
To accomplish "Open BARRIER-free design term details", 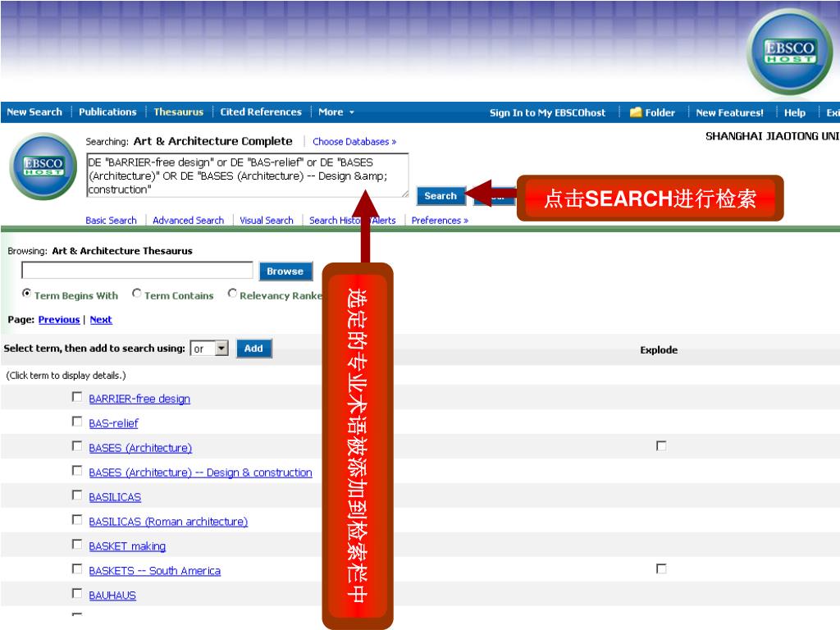I will click(x=139, y=399).
